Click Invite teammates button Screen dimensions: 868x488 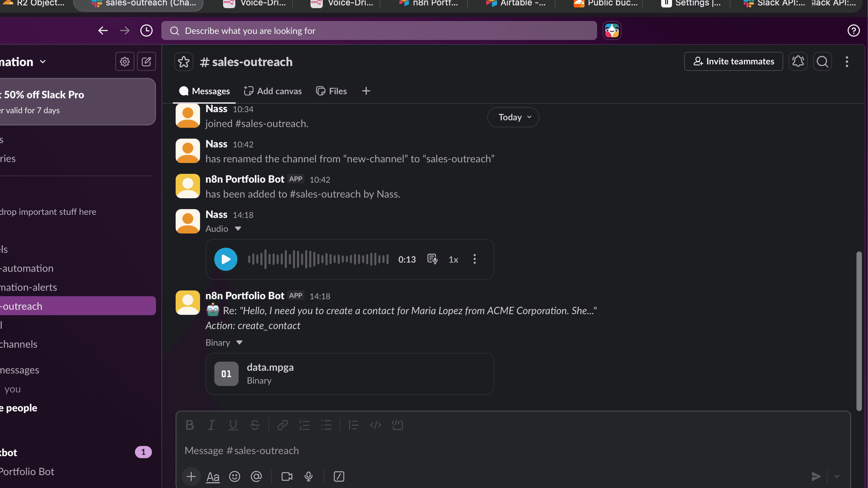734,61
